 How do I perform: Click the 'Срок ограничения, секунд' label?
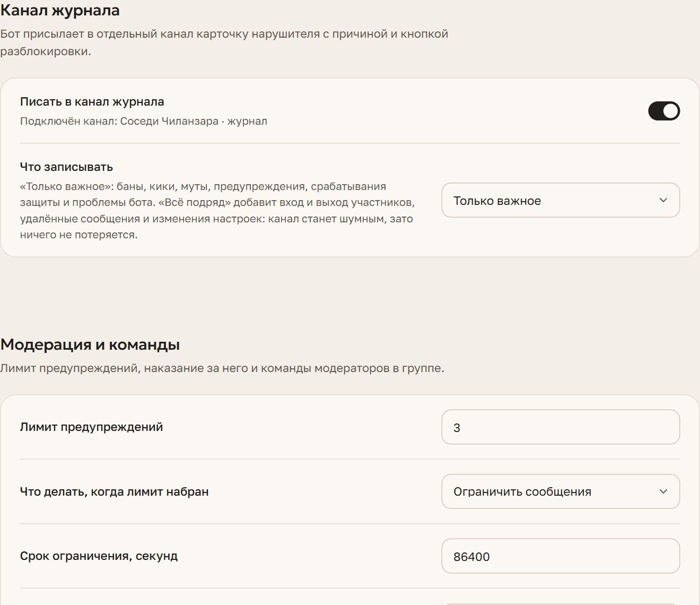tap(99, 556)
